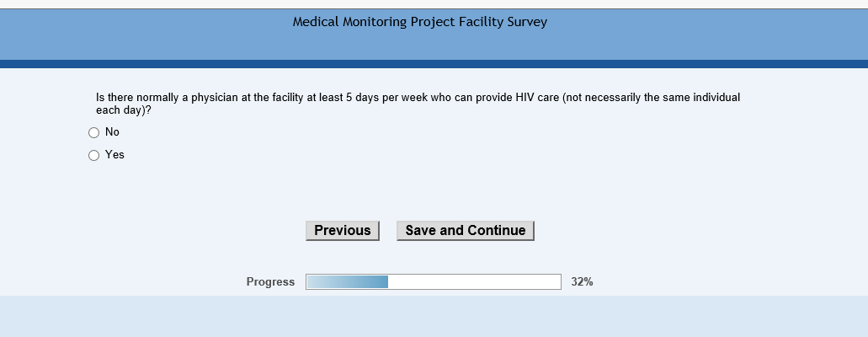
Task: Select the No radio button
Action: [94, 132]
